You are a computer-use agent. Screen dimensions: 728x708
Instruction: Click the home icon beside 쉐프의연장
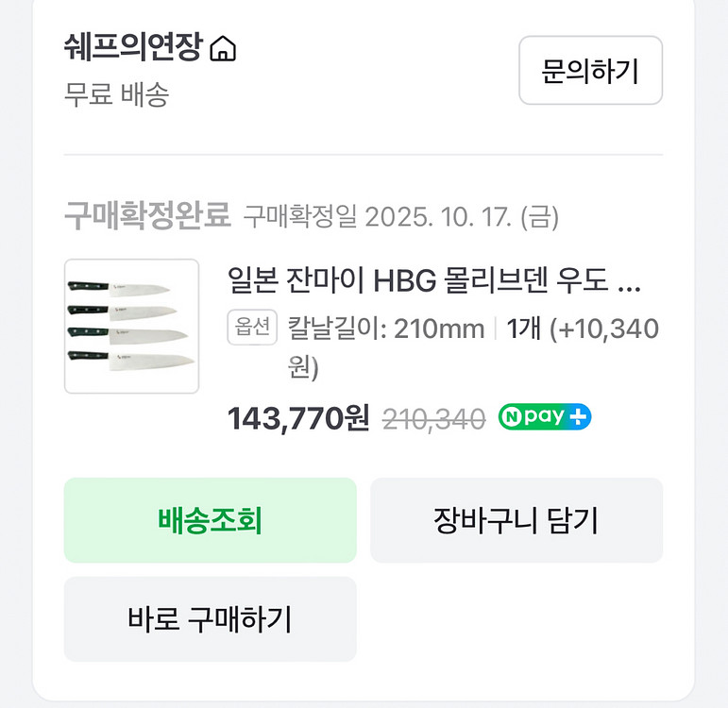(x=223, y=48)
